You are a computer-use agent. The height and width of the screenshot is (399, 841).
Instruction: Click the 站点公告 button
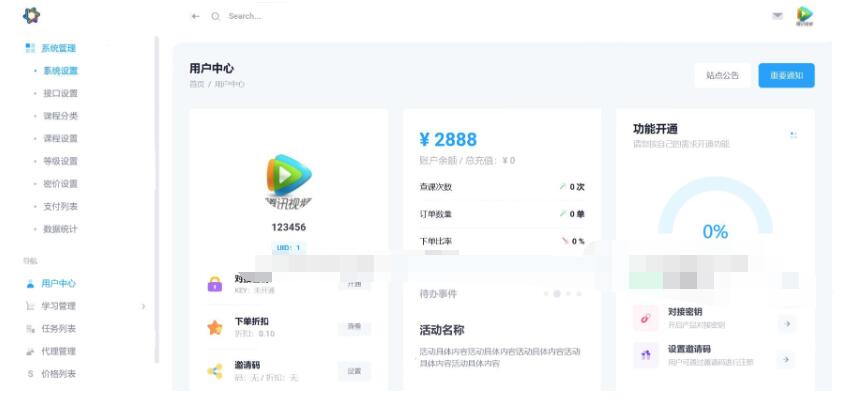(722, 76)
